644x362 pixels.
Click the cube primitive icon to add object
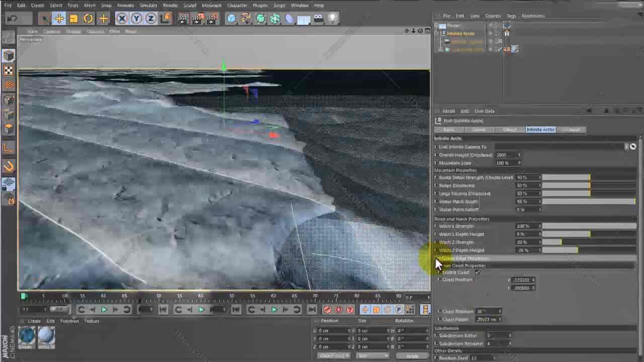click(230, 19)
